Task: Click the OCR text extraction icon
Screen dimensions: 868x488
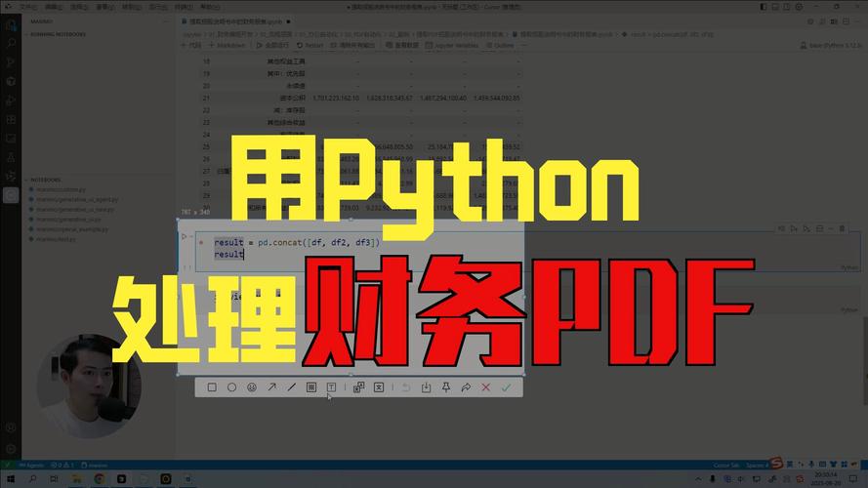Action: click(x=379, y=387)
